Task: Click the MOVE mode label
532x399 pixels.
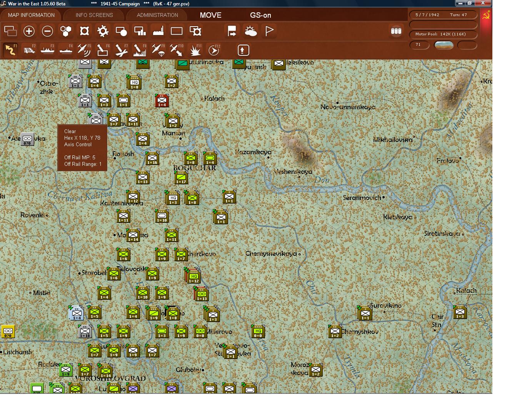Action: [x=210, y=15]
